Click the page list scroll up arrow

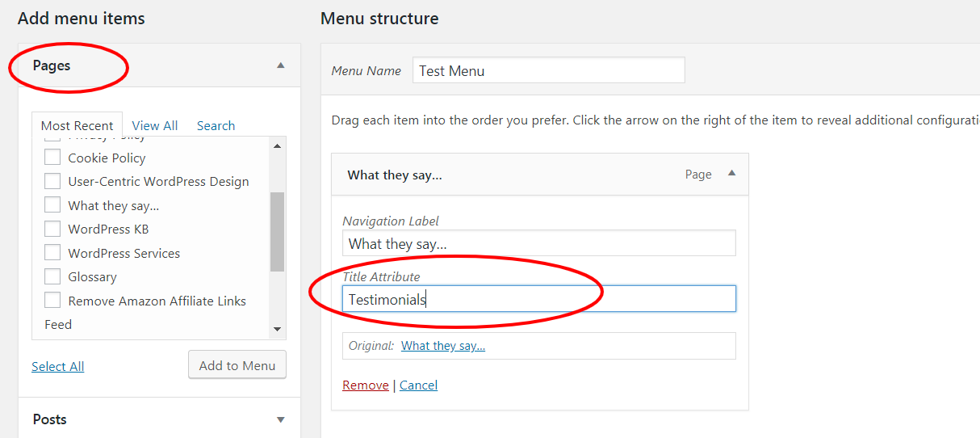pyautogui.click(x=277, y=146)
